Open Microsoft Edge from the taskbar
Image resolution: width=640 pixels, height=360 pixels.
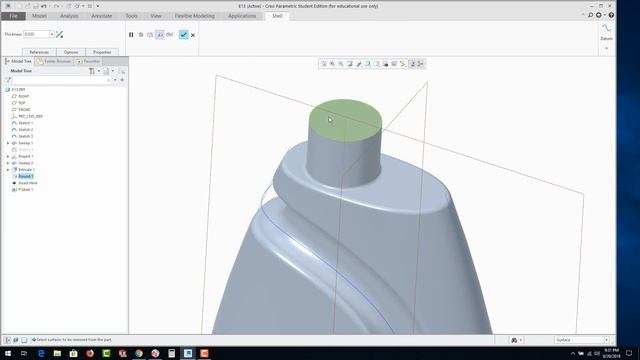click(x=41, y=353)
